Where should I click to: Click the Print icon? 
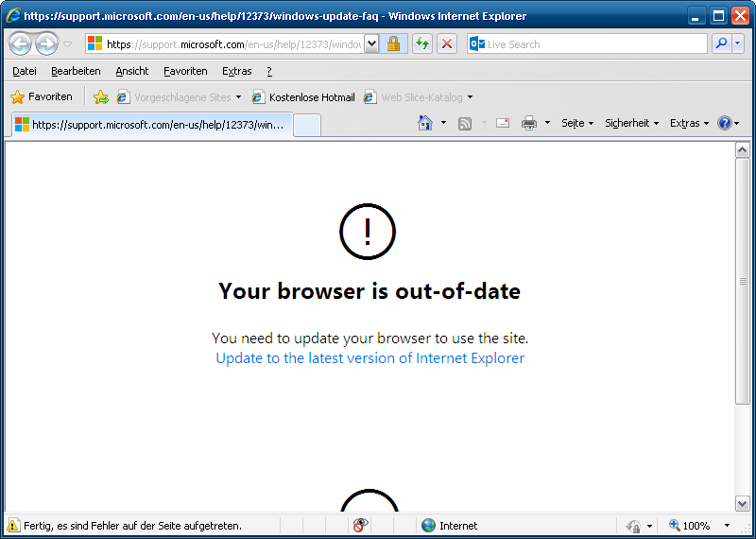[x=529, y=124]
